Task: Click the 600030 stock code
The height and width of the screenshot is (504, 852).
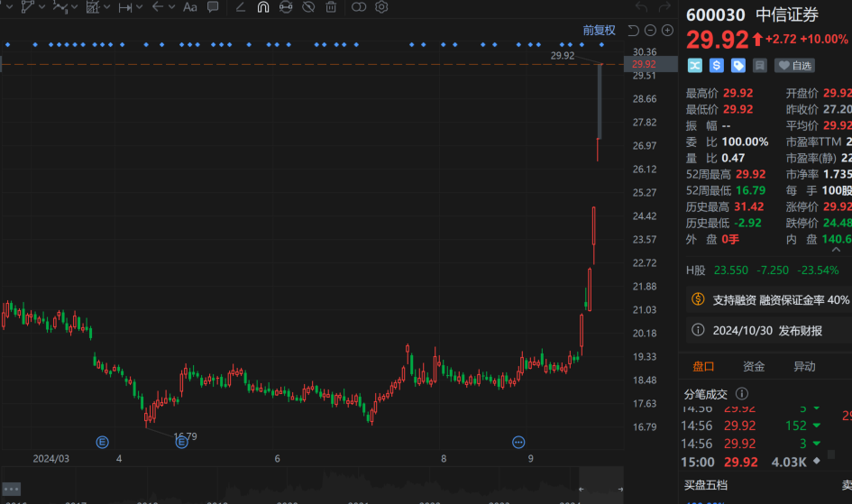Action: click(x=715, y=14)
